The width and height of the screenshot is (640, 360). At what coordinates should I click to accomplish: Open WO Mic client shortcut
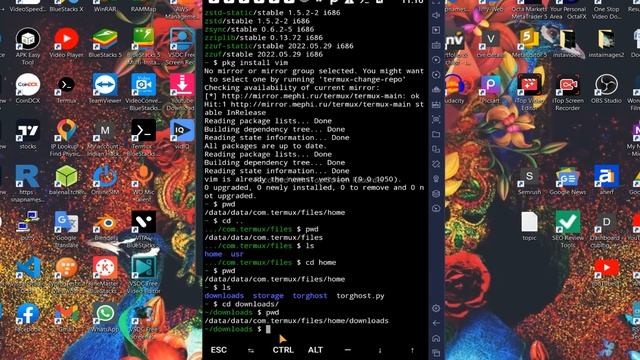click(x=143, y=184)
